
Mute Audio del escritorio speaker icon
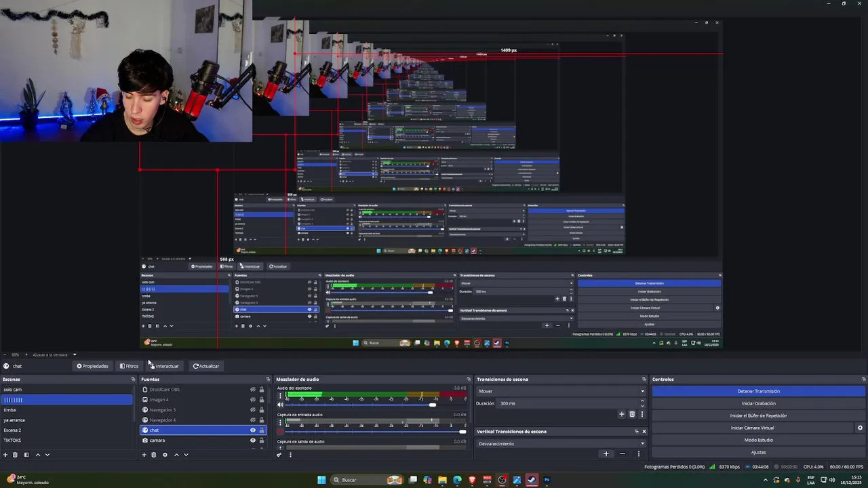[x=280, y=405]
